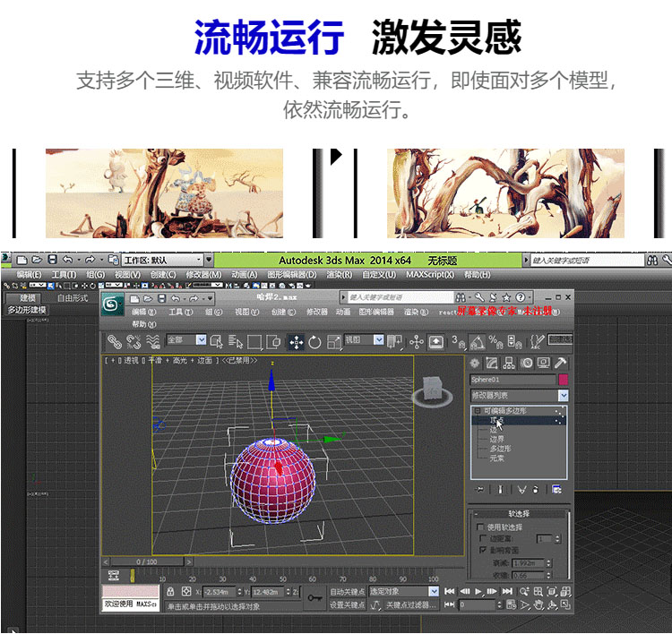Click in the Sphere01 object name field
Image resolution: width=672 pixels, height=634 pixels.
(x=513, y=380)
